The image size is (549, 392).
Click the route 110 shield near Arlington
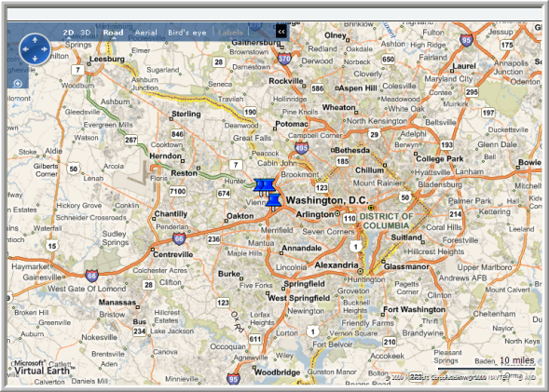[x=350, y=219]
